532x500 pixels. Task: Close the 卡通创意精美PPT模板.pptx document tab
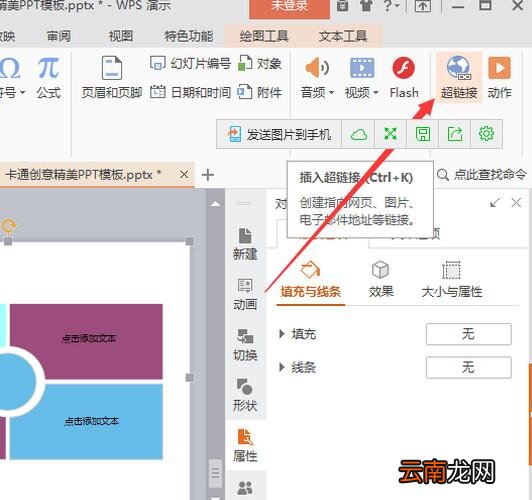point(184,175)
